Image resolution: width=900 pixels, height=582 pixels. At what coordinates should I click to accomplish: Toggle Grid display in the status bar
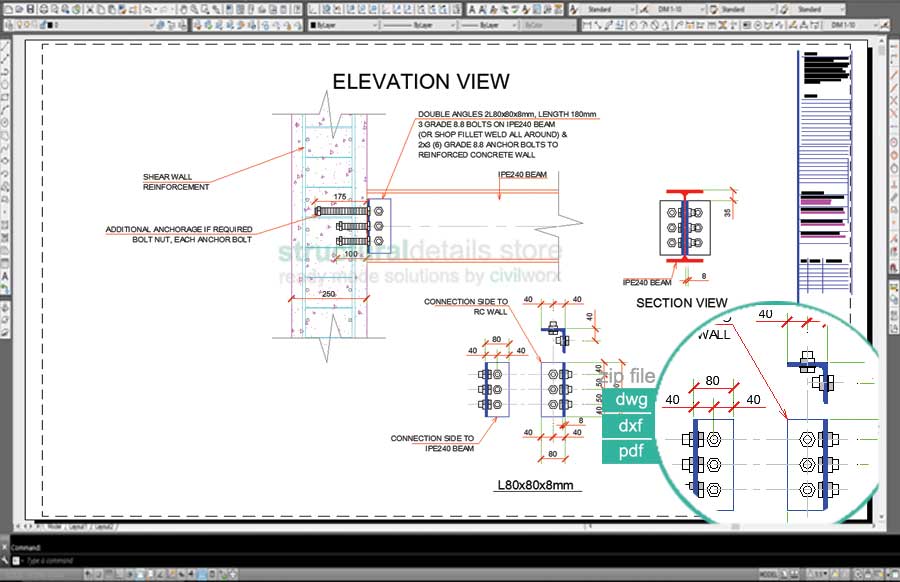pyautogui.click(x=111, y=573)
